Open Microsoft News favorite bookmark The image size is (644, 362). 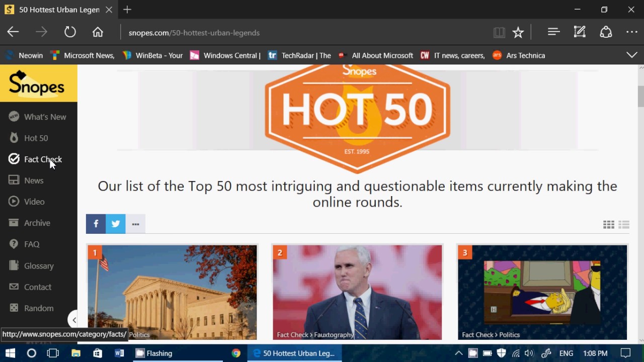pos(83,55)
